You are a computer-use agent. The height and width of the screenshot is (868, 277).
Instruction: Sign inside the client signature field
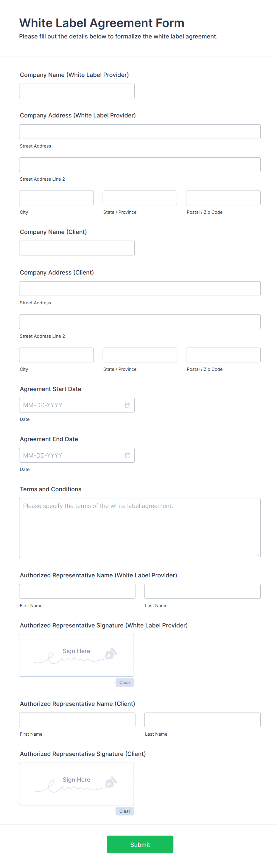77,784
